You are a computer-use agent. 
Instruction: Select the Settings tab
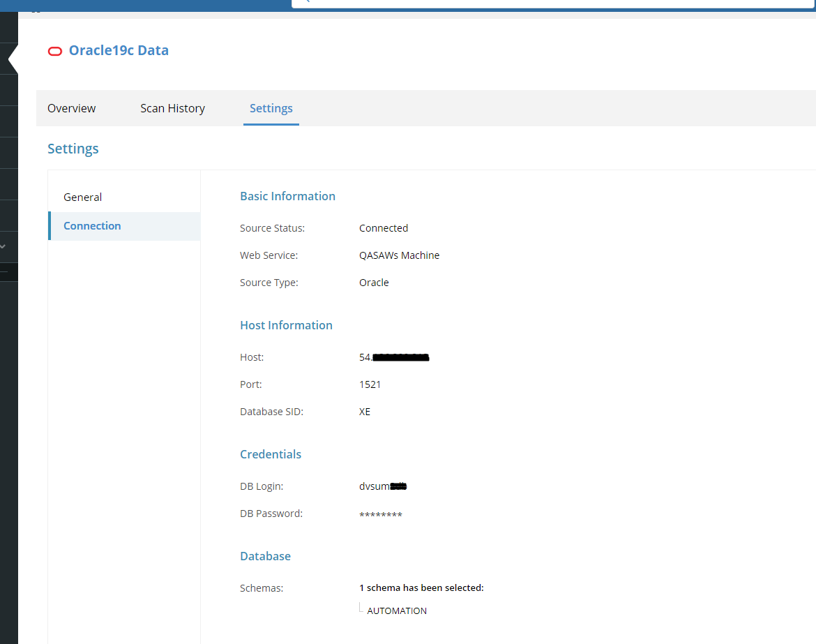(271, 108)
